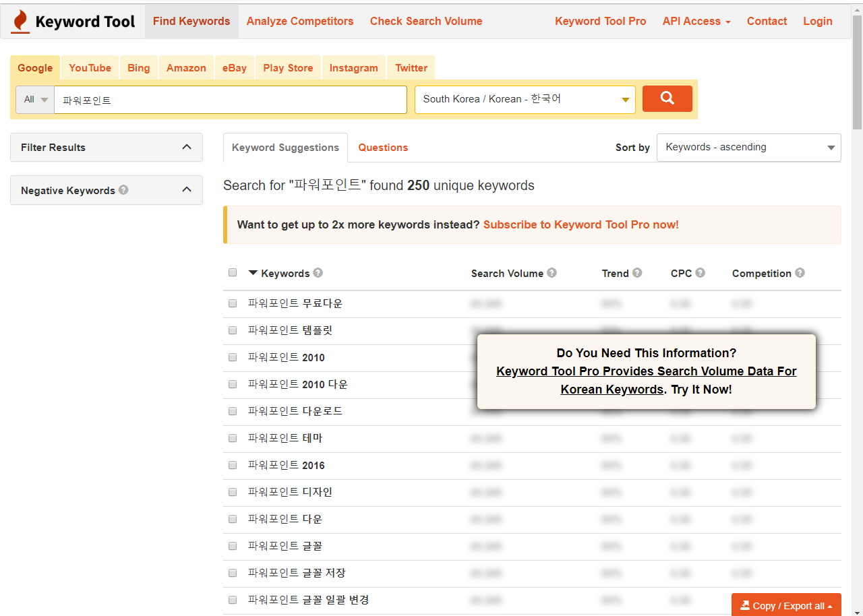Viewport: 863px width, 616px height.
Task: Open the Contact page link
Action: click(767, 22)
